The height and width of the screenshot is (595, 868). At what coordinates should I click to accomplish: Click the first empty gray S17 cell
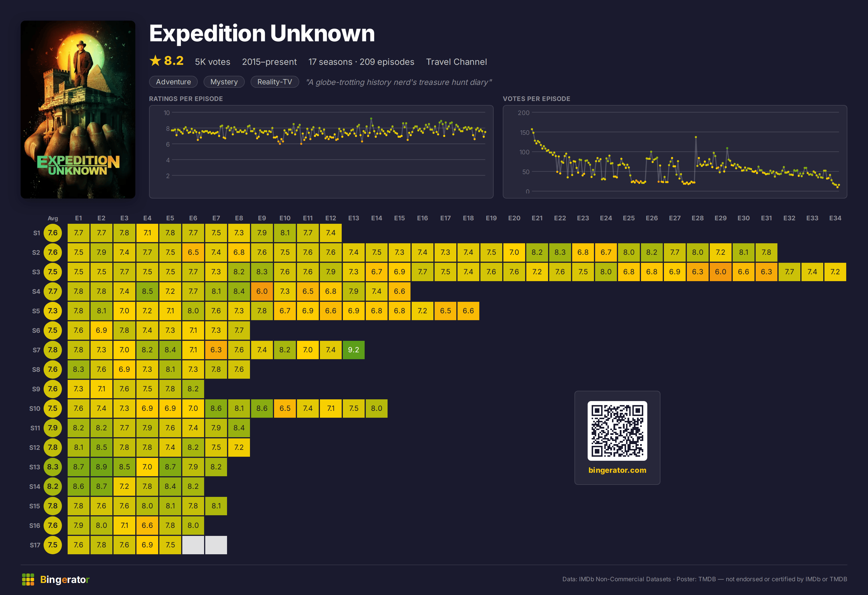tap(193, 545)
